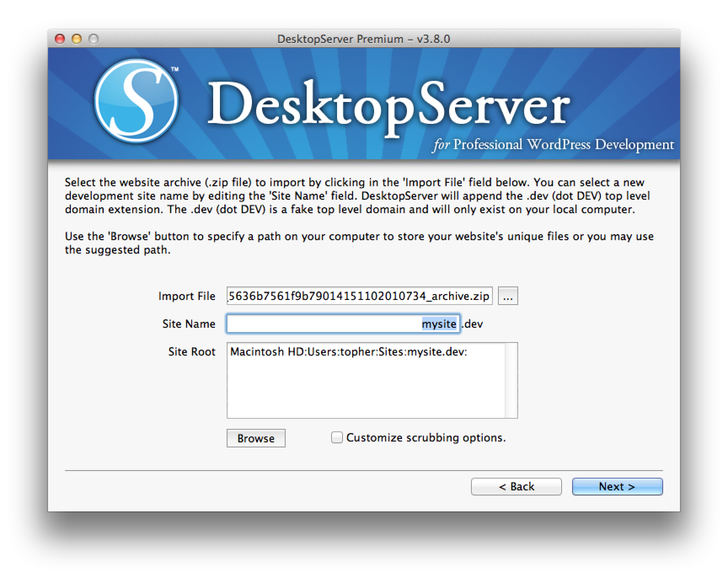This screenshot has height=578, width=728.
Task: Click the 'Customize scrubbing options.' label text
Action: [x=426, y=438]
